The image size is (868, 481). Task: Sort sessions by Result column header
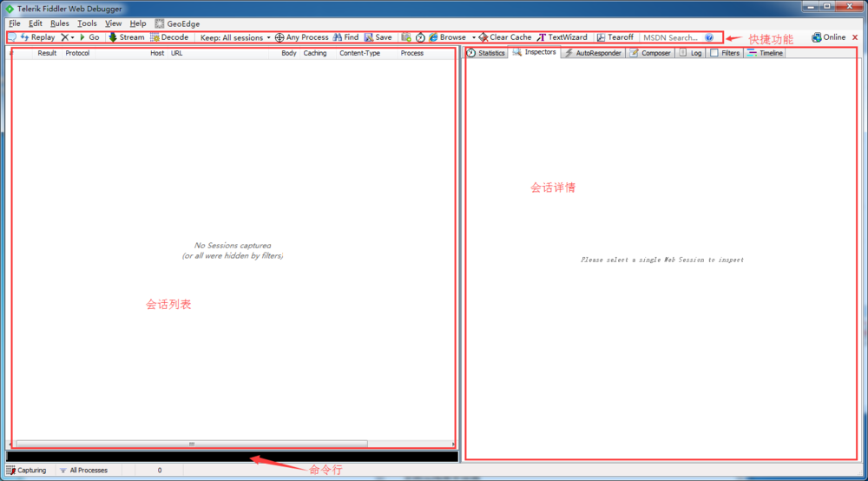(47, 53)
